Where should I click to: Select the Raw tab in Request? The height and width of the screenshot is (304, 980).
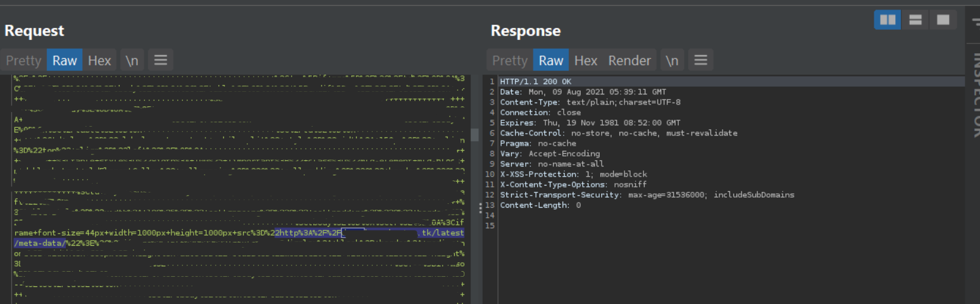point(65,60)
